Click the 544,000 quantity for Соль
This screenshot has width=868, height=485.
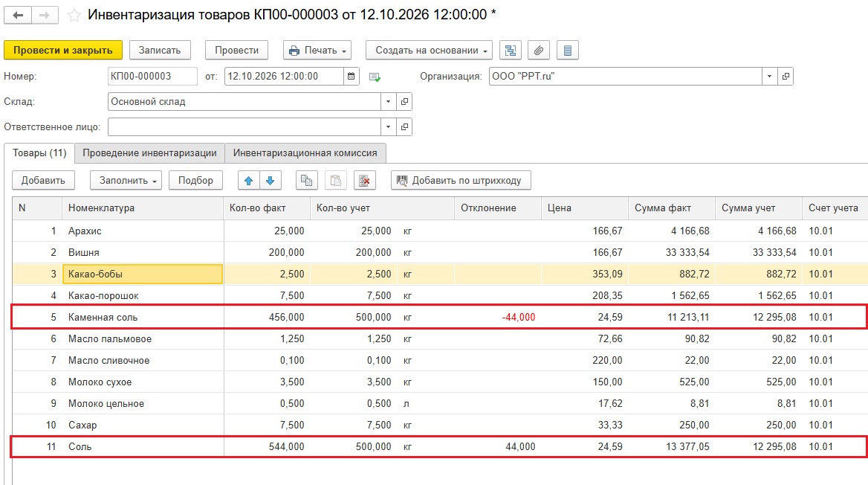coord(286,447)
